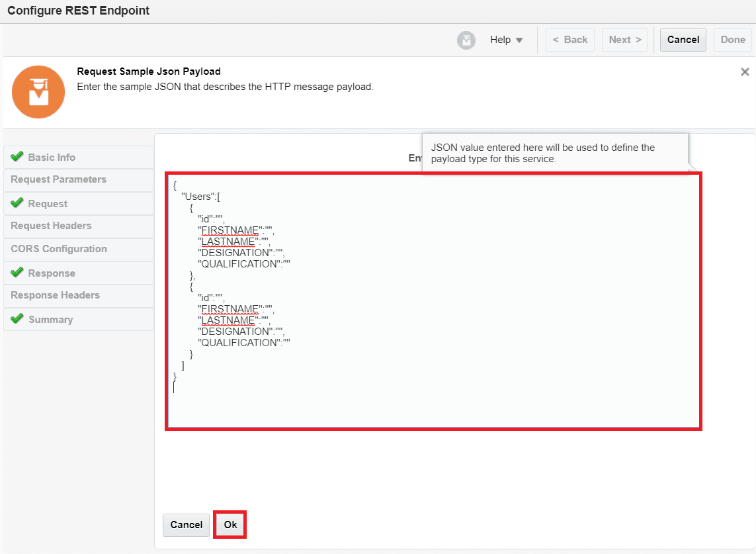Click Cancel at the bottom
756x554 pixels.
pyautogui.click(x=186, y=525)
